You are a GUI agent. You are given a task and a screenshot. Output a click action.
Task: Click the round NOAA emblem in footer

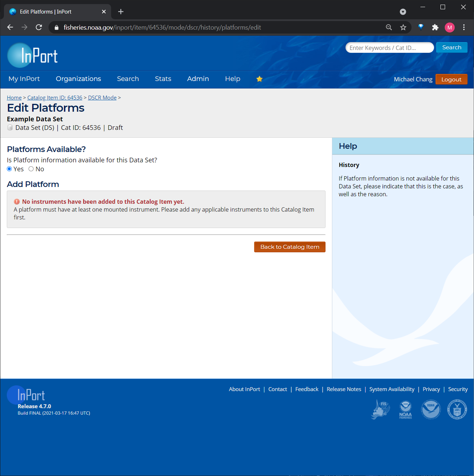[431, 409]
